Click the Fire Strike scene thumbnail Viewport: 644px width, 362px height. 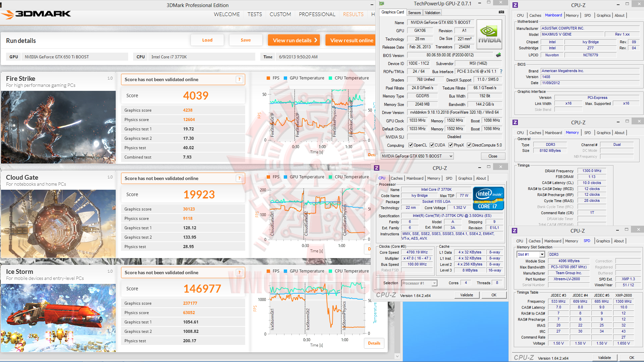58,127
